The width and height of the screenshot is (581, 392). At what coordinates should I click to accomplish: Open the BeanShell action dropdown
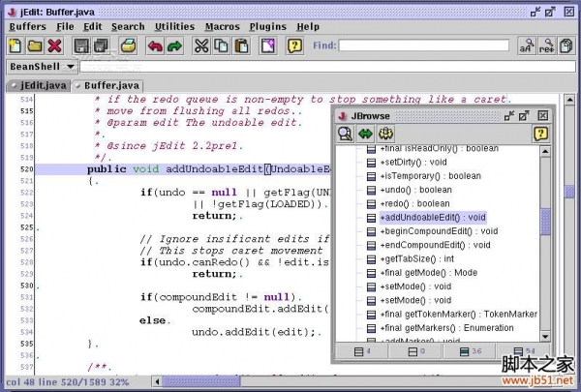click(x=42, y=67)
